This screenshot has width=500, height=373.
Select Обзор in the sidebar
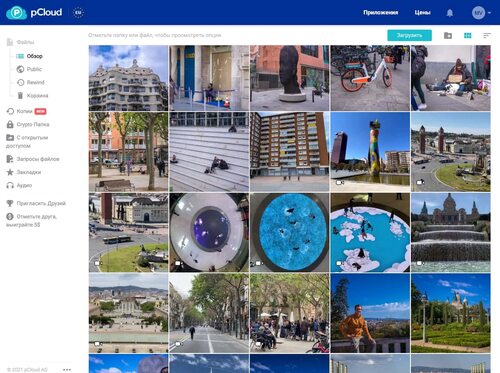[35, 56]
